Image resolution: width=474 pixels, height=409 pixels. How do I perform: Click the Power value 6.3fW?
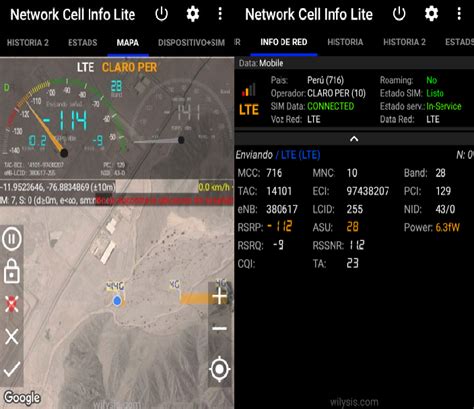pyautogui.click(x=447, y=227)
